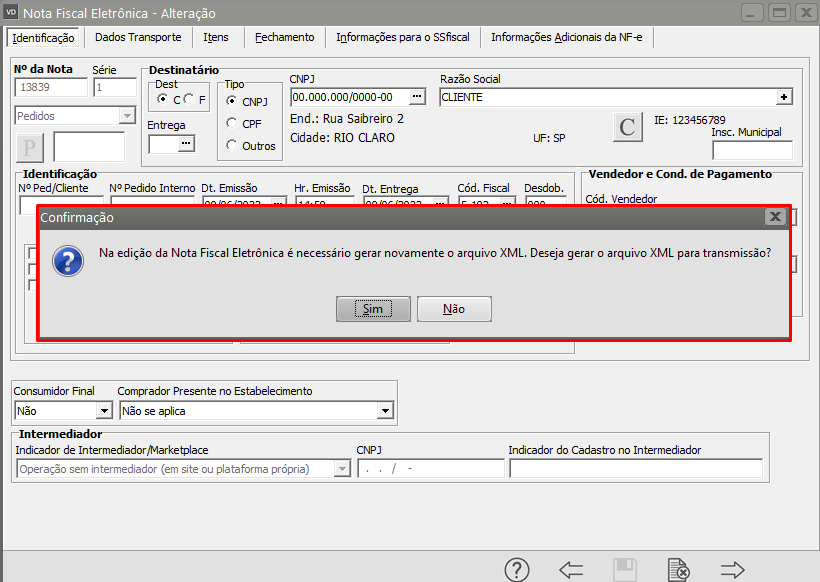Select the CPF radio button in Tipo
Image resolution: width=820 pixels, height=582 pixels.
click(232, 123)
